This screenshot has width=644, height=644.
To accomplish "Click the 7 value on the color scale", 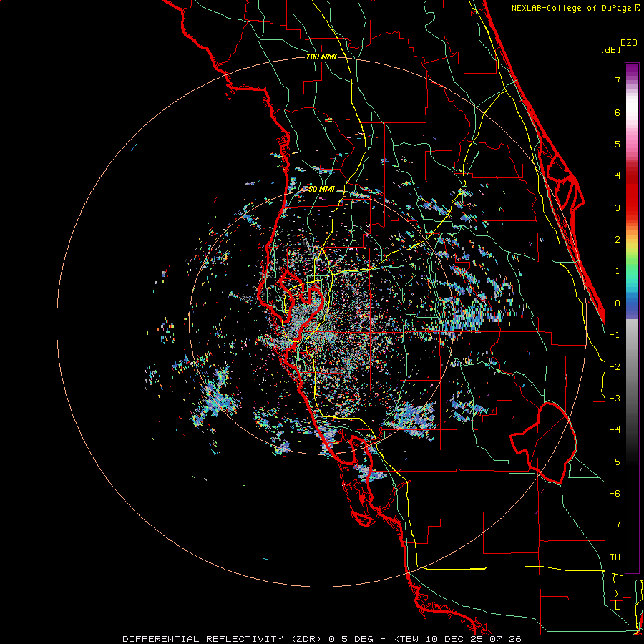I will click(x=618, y=80).
